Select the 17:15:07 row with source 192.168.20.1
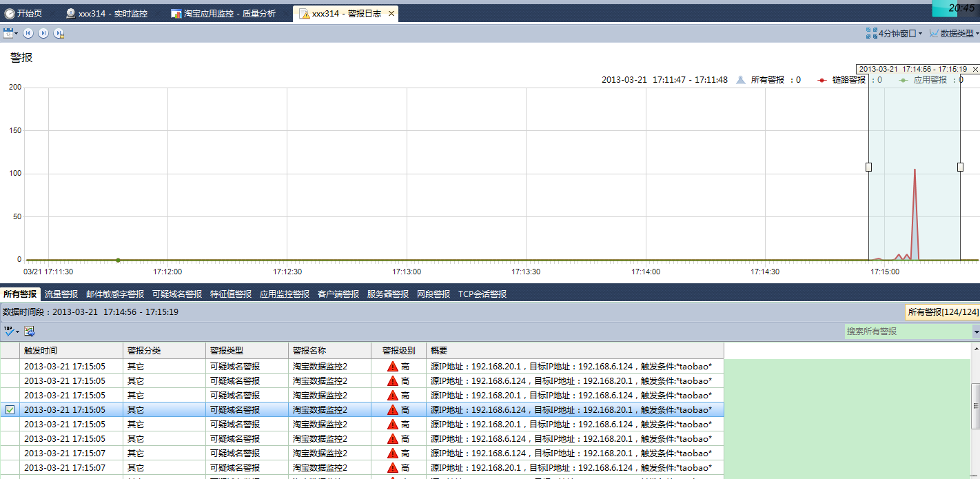The height and width of the screenshot is (479, 980). pyautogui.click(x=362, y=467)
